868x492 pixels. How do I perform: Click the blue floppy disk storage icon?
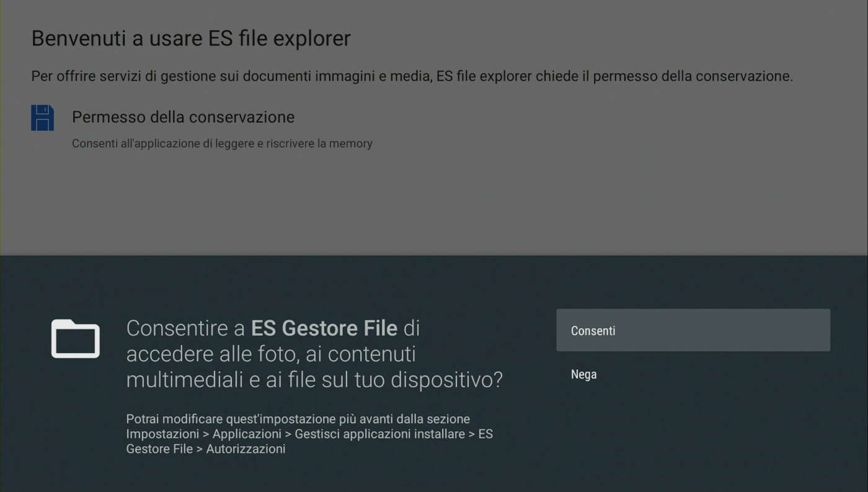point(42,118)
